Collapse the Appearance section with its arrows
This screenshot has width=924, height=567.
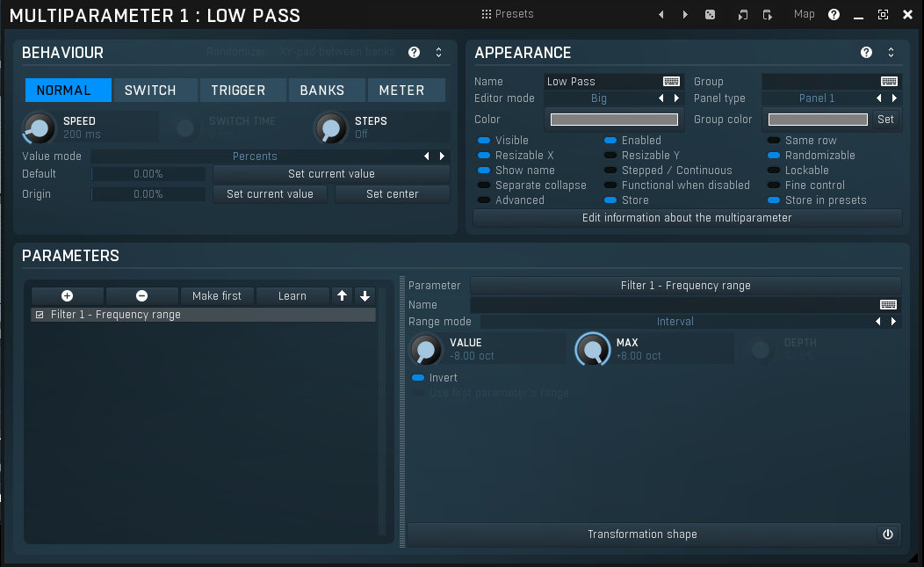tap(891, 53)
